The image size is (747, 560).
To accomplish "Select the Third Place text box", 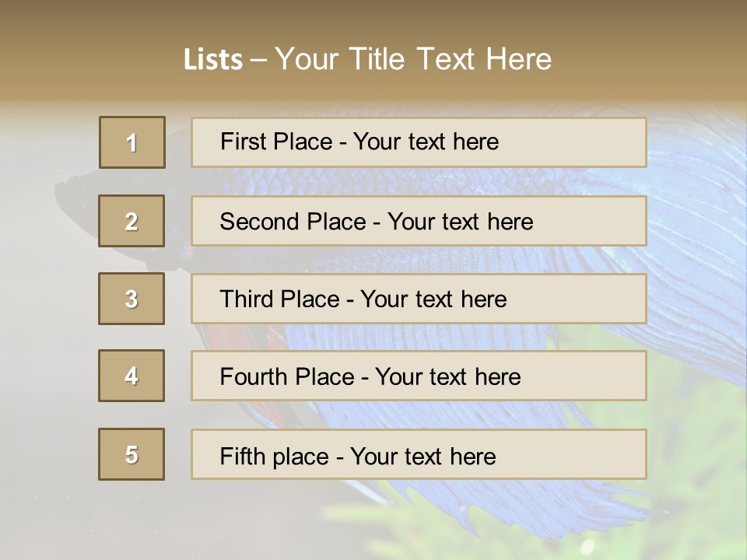I will point(419,299).
